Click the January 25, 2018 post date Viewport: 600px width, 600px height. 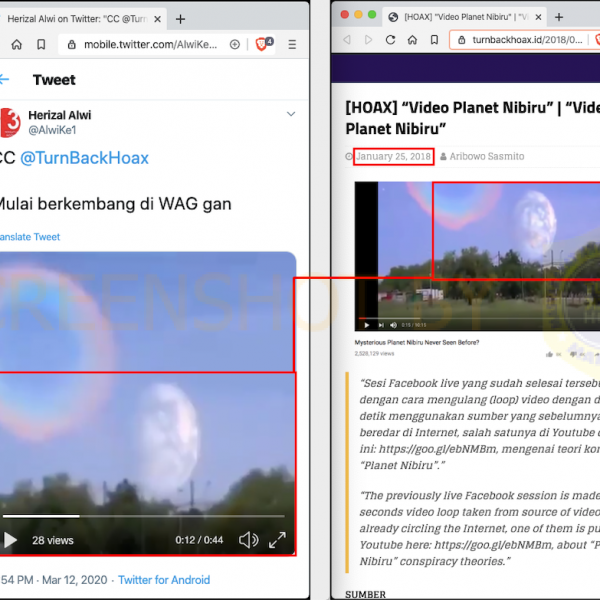coord(393,157)
